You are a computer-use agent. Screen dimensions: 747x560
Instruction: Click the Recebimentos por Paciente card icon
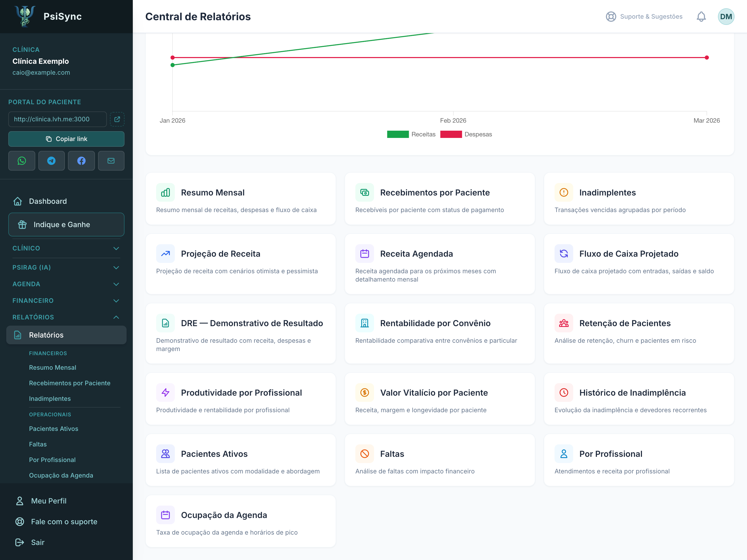pos(365,192)
